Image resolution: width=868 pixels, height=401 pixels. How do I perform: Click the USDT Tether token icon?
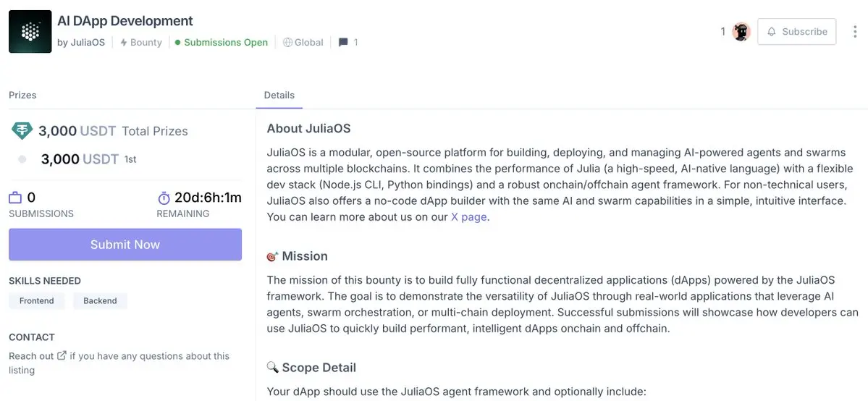coord(22,131)
